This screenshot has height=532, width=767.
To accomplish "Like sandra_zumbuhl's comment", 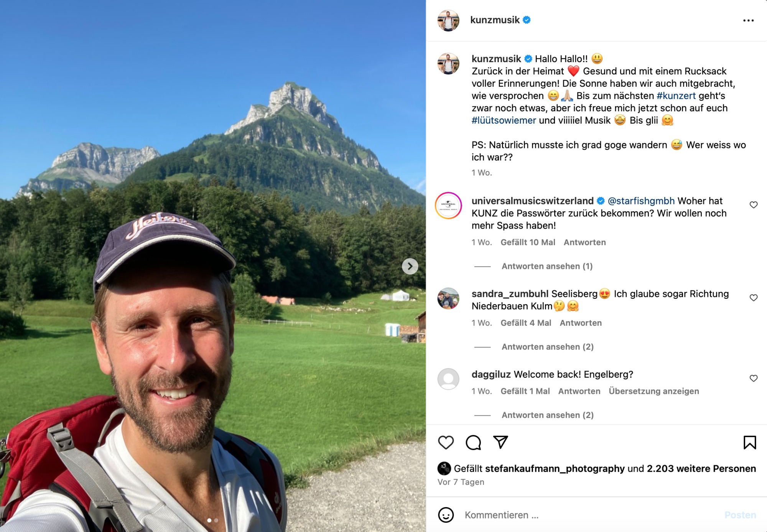I will point(754,298).
